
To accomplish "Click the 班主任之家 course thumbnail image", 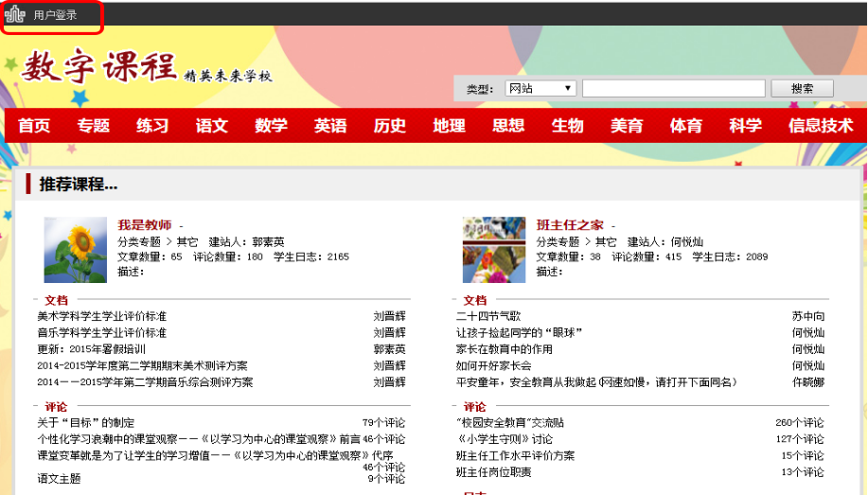I will coord(493,250).
